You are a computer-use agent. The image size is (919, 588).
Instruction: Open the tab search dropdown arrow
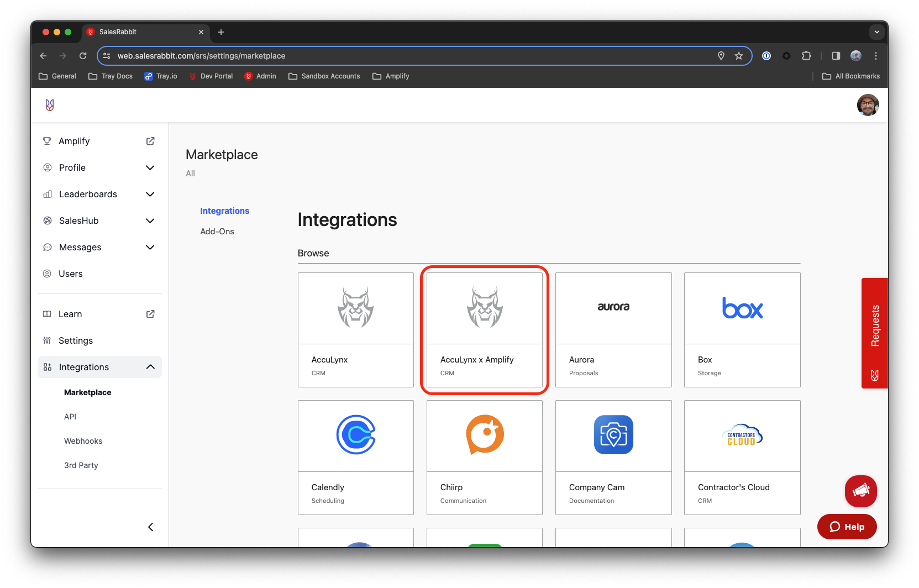(x=876, y=32)
